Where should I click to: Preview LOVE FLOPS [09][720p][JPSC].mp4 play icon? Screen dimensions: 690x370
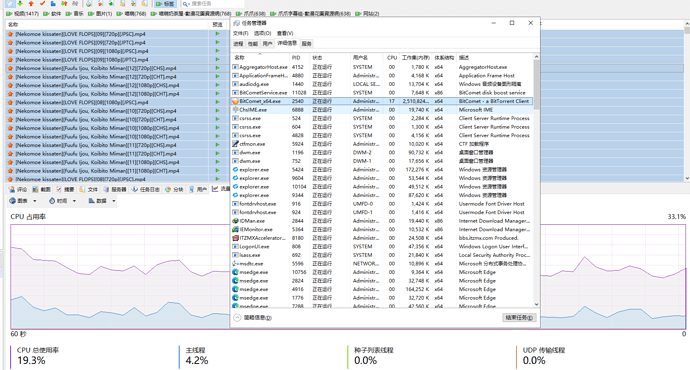click(217, 34)
